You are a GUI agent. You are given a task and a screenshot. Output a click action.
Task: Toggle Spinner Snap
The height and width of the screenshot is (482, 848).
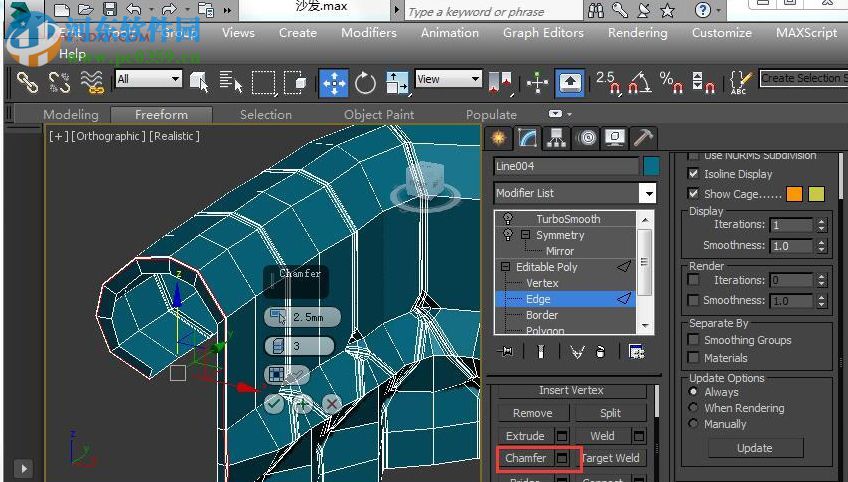(703, 83)
